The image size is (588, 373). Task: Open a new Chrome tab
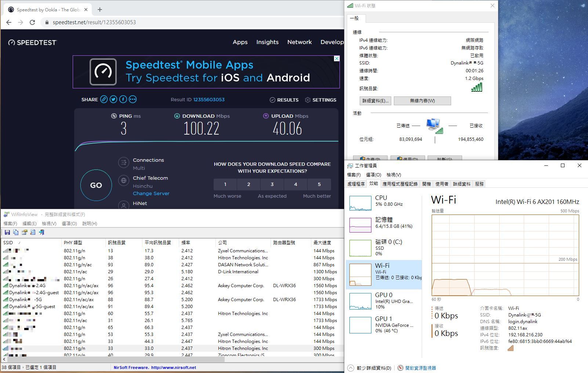coord(100,10)
